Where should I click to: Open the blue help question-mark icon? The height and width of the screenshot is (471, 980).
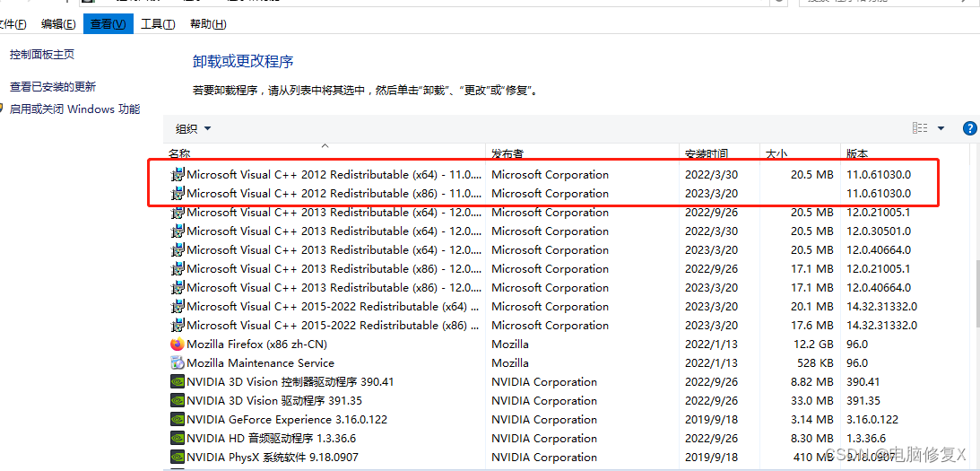(x=970, y=128)
